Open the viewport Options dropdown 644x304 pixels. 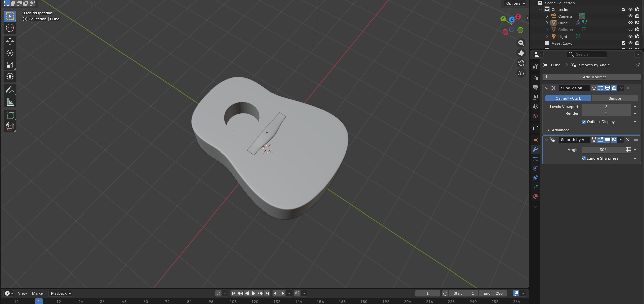[515, 3]
